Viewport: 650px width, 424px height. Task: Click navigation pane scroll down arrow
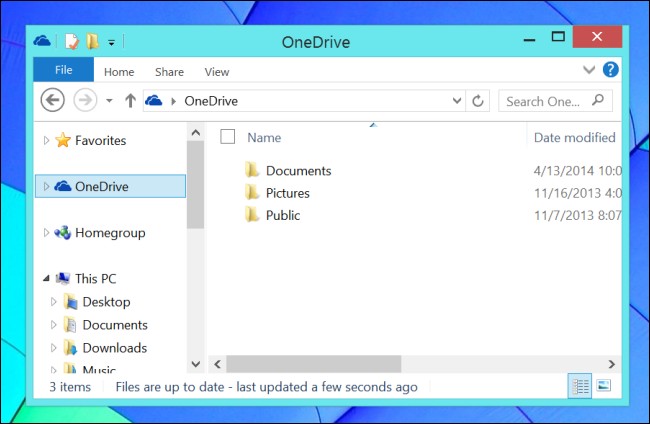(x=196, y=364)
